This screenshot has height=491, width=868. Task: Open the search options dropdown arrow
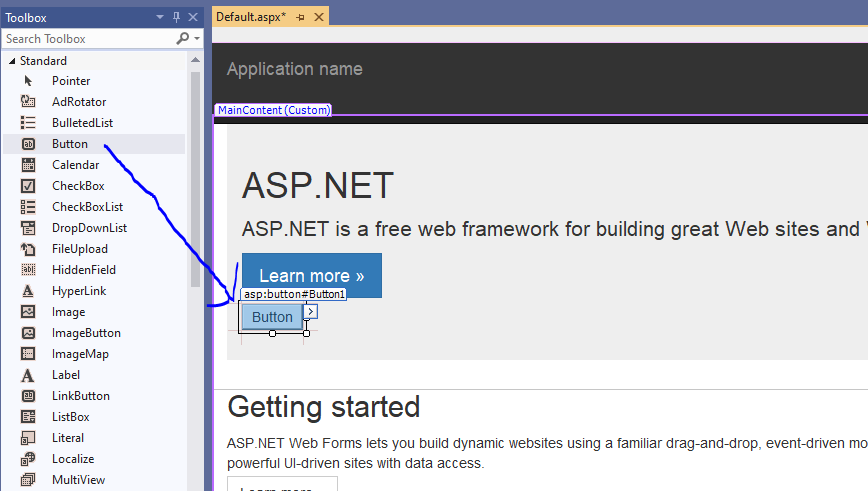click(x=197, y=39)
